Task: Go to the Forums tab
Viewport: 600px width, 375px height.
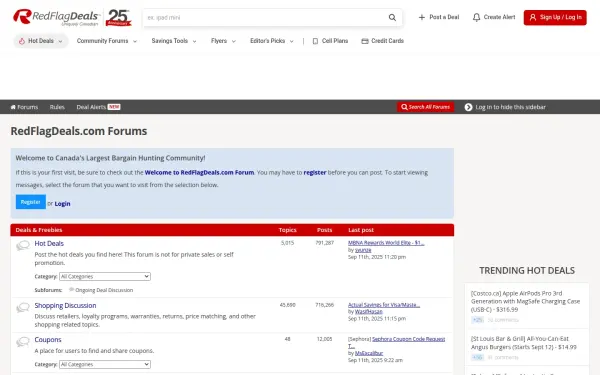Action: [24, 107]
